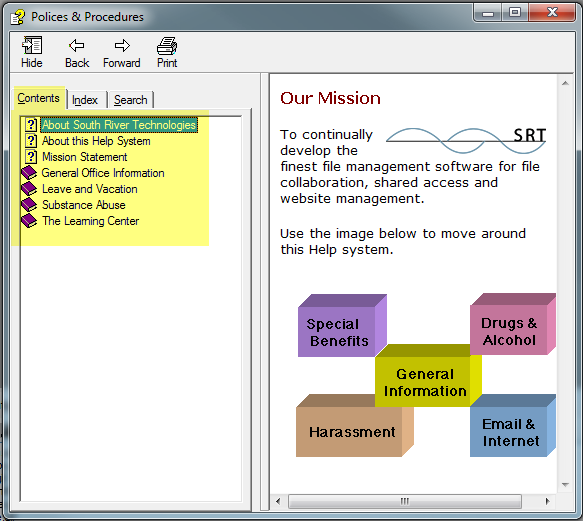Viewport: 583px width, 521px height.
Task: Select About this Help System topic
Action: coord(96,141)
